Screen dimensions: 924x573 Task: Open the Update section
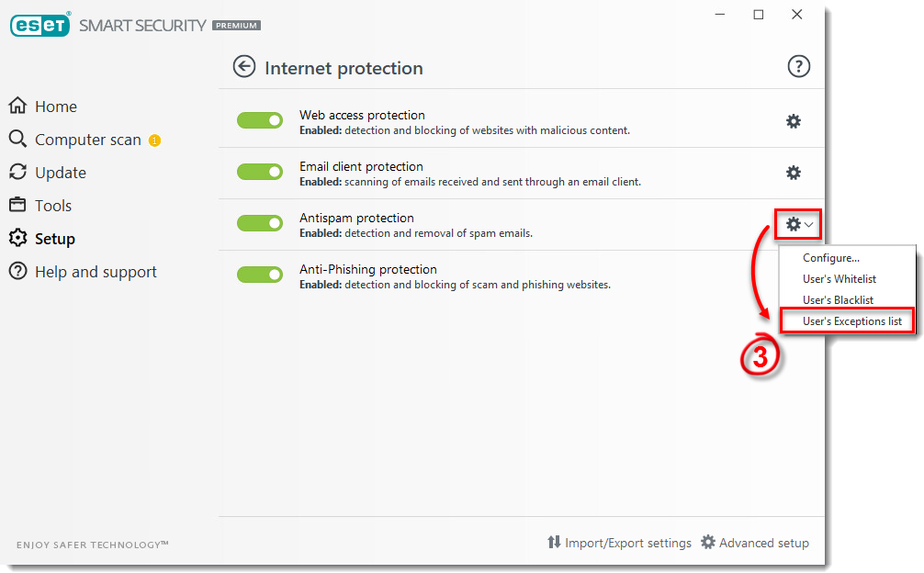coord(60,173)
